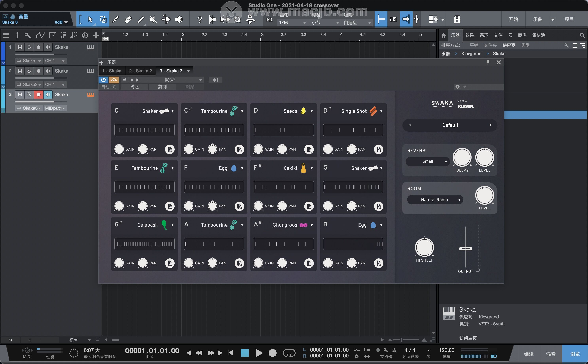Image resolution: width=588 pixels, height=364 pixels.
Task: Open the 效果 browser tab
Action: pyautogui.click(x=469, y=35)
